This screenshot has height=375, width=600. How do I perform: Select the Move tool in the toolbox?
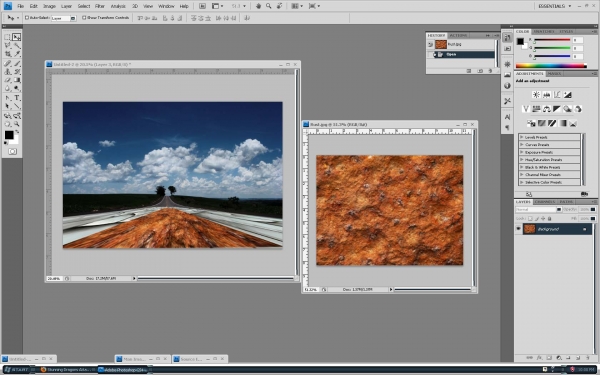point(16,37)
